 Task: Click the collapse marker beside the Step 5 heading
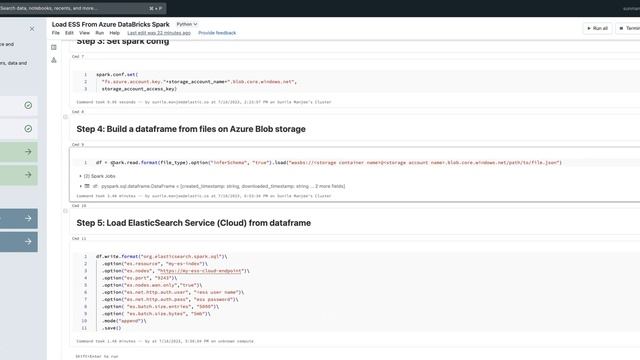65,211
